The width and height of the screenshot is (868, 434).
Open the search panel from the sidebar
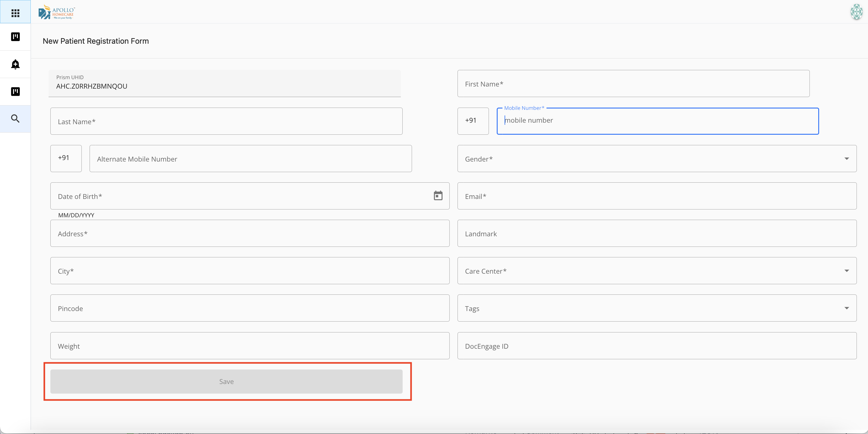coord(15,119)
